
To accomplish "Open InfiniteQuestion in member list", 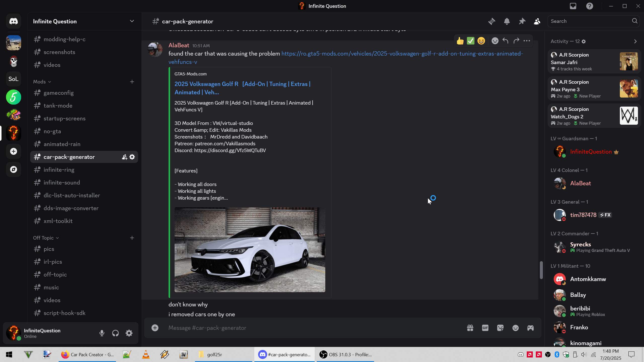I will (594, 152).
